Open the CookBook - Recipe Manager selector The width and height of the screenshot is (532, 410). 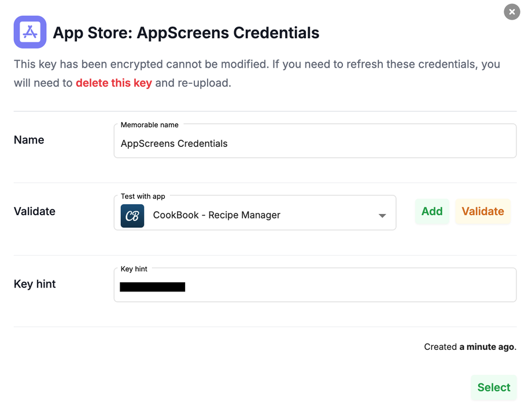pos(254,215)
